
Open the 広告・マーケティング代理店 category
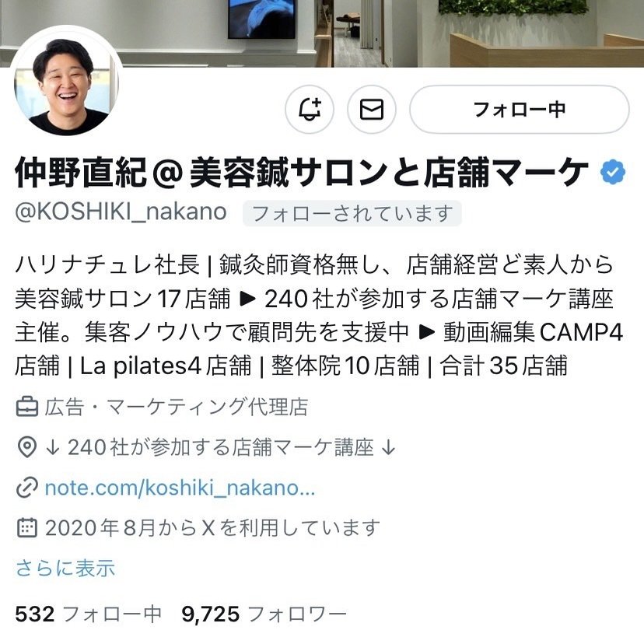tap(177, 407)
